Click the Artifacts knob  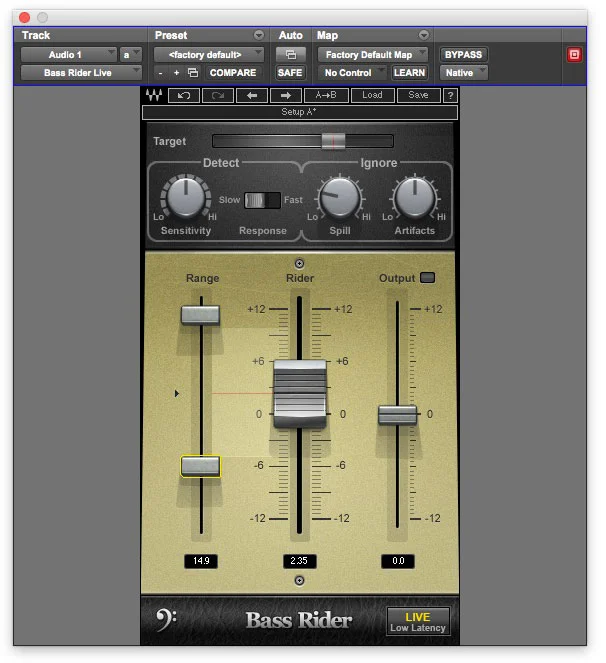pyautogui.click(x=414, y=197)
